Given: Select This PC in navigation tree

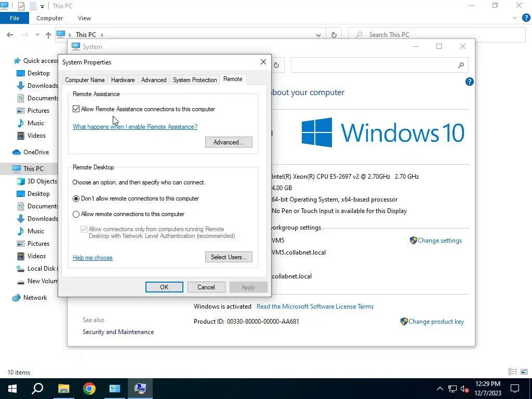Looking at the screenshot, I should point(33,169).
